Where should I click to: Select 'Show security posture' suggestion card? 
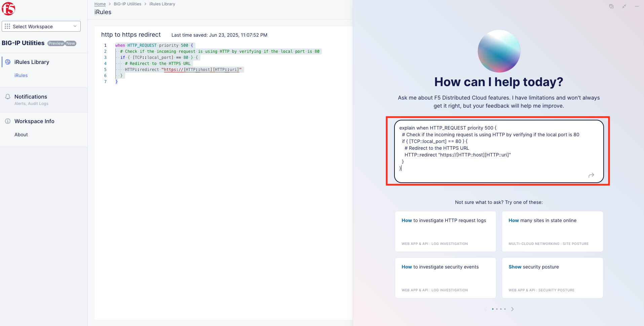(552, 278)
